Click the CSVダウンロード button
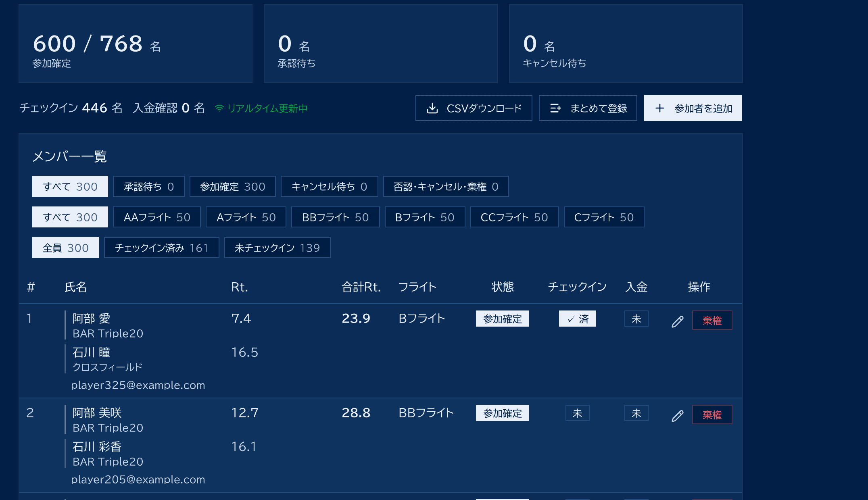Image resolution: width=868 pixels, height=500 pixels. pyautogui.click(x=474, y=108)
